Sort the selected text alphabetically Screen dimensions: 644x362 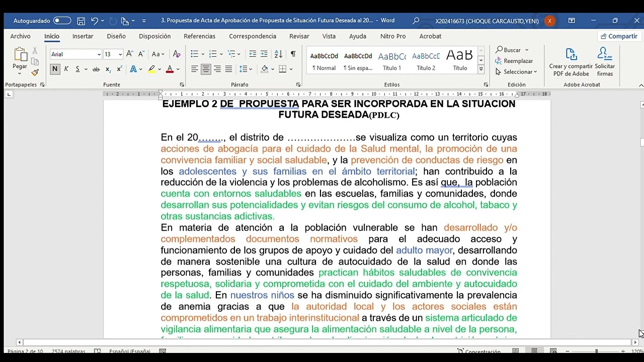pos(279,54)
